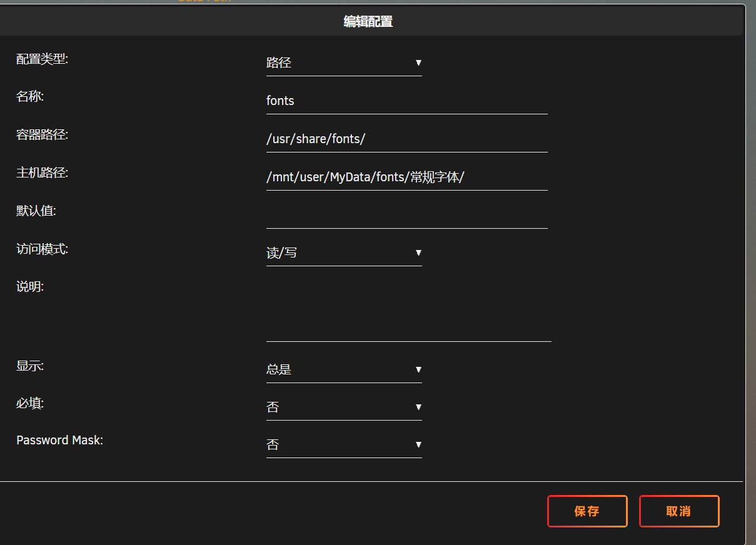Open the Password Mask dropdown
756x545 pixels.
pos(344,445)
